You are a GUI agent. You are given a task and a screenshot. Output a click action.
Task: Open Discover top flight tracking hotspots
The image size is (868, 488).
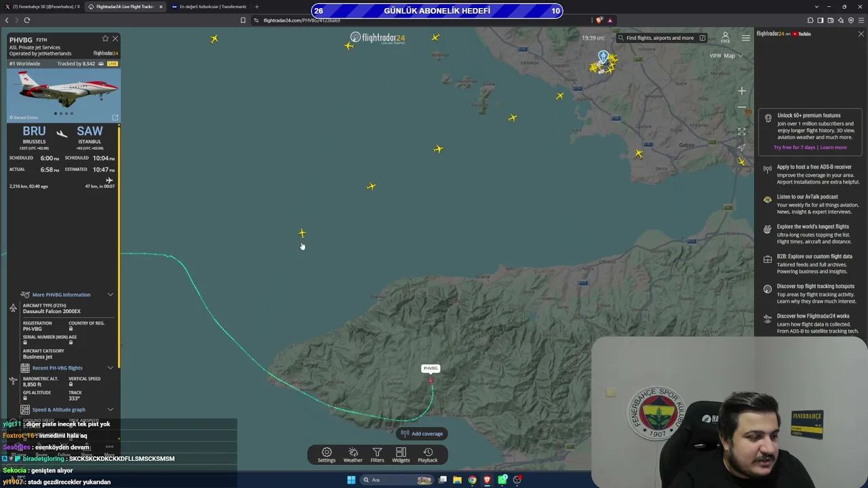click(811, 293)
